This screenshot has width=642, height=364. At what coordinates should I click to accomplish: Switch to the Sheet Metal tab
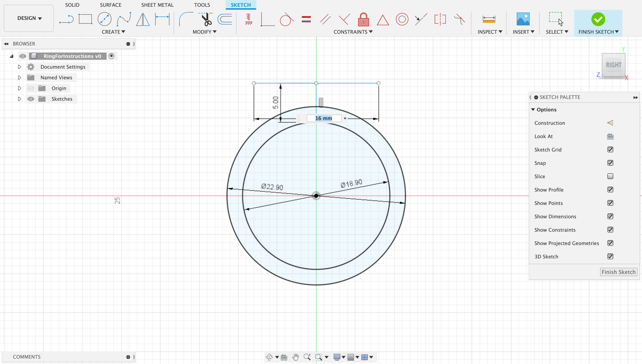tap(157, 5)
